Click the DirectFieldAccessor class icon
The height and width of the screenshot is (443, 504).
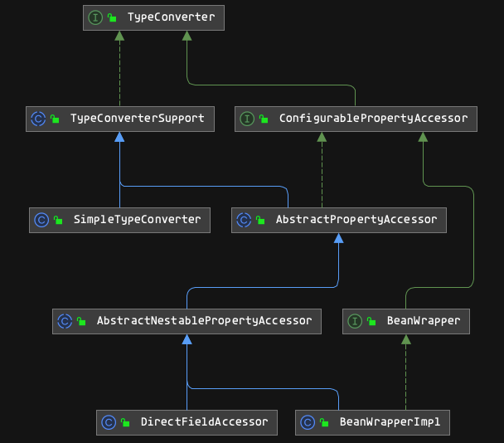(x=109, y=422)
